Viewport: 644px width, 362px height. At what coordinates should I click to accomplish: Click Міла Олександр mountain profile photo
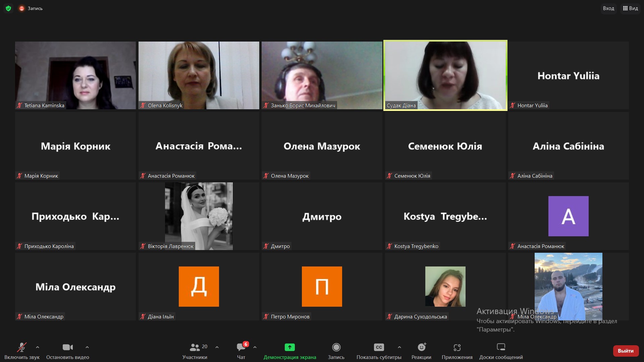click(569, 287)
